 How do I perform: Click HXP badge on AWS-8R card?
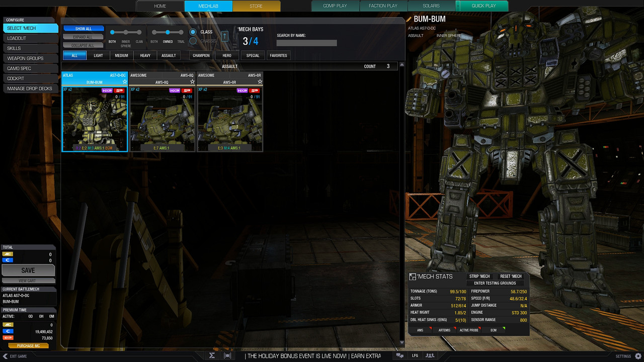tap(242, 90)
